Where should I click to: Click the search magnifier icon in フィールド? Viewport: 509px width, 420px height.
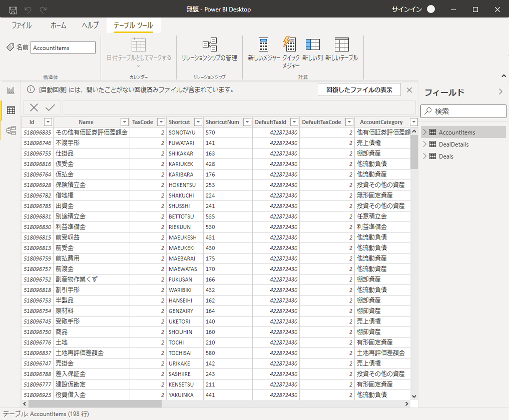(x=428, y=111)
